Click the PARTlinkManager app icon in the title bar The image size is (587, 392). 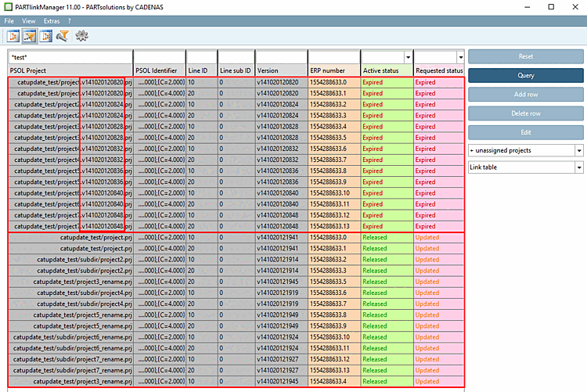point(8,6)
